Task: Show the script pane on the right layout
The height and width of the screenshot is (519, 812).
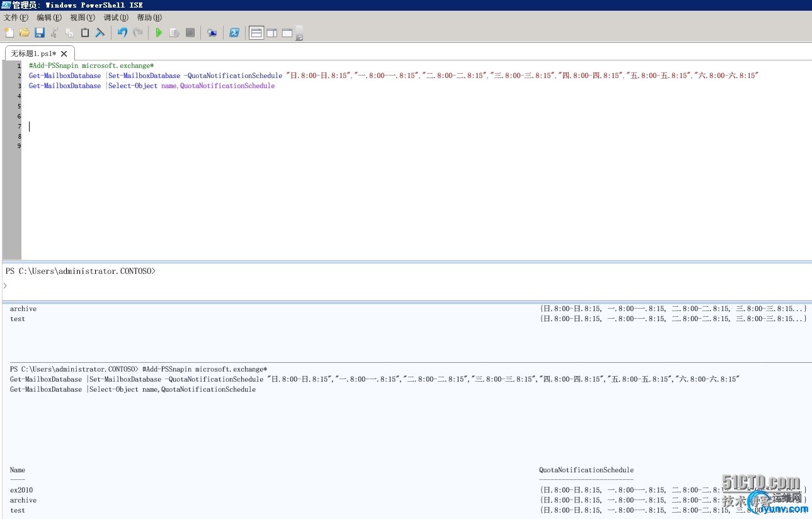Action: point(272,33)
